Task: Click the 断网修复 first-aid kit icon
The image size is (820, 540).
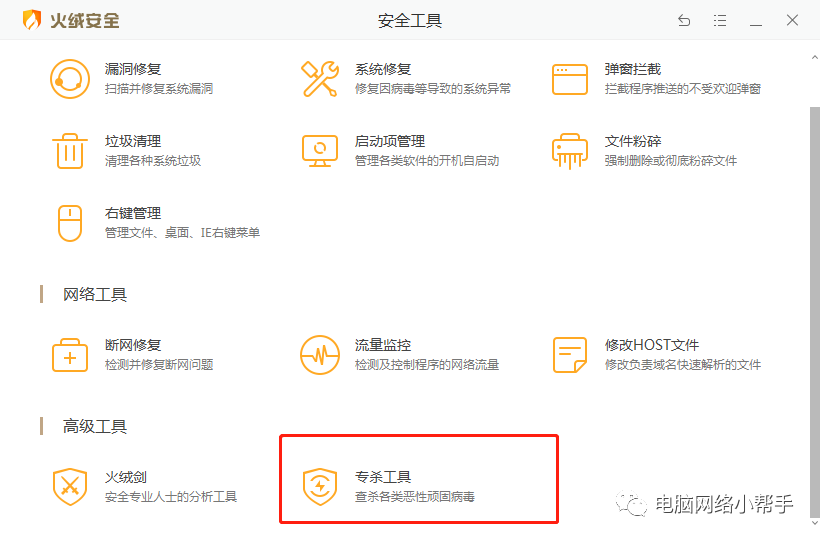Action: pyautogui.click(x=70, y=355)
